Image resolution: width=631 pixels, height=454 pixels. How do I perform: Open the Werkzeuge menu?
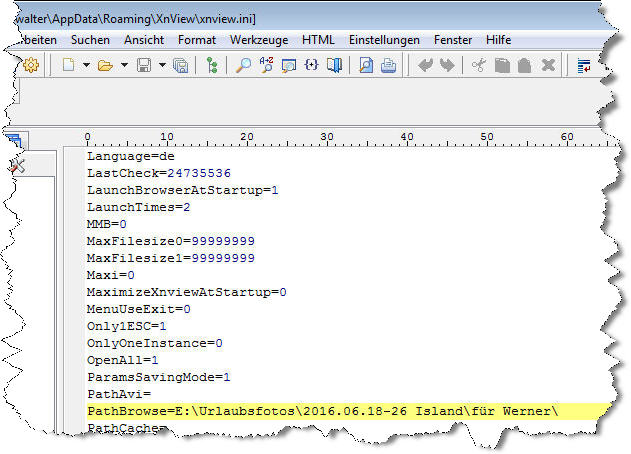259,40
